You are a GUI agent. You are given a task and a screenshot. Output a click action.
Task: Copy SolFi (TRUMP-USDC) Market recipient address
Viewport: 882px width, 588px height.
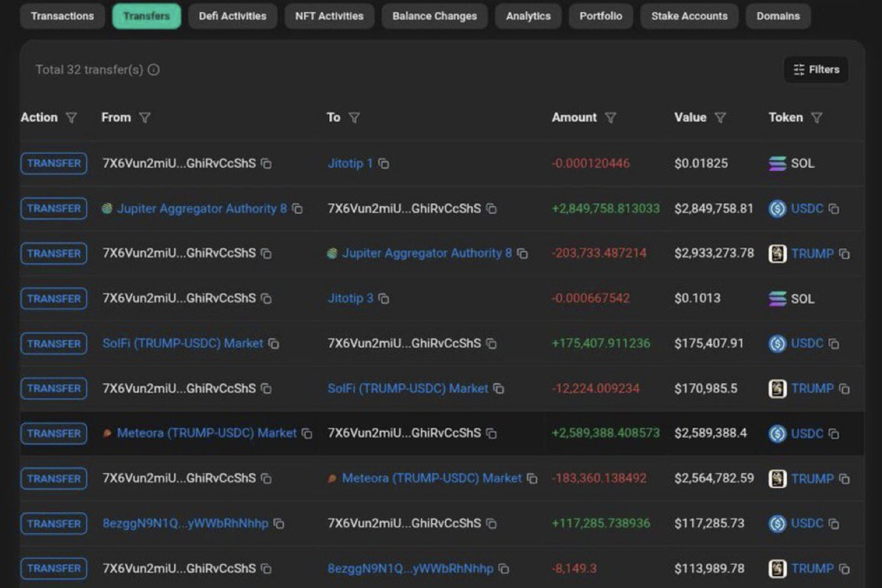(x=498, y=389)
